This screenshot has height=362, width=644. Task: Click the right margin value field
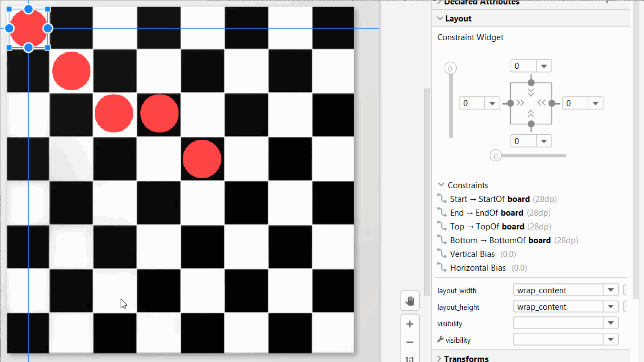click(575, 103)
